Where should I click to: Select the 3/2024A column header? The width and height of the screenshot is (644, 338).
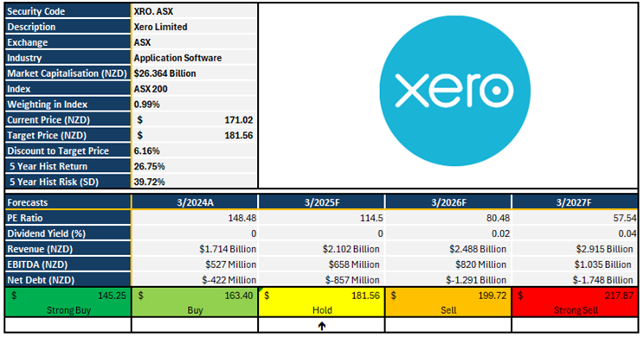195,202
